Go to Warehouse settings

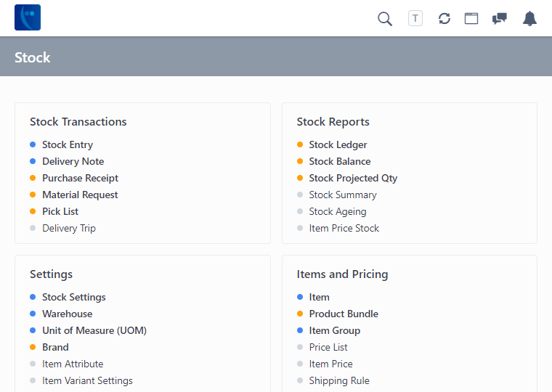tap(67, 314)
